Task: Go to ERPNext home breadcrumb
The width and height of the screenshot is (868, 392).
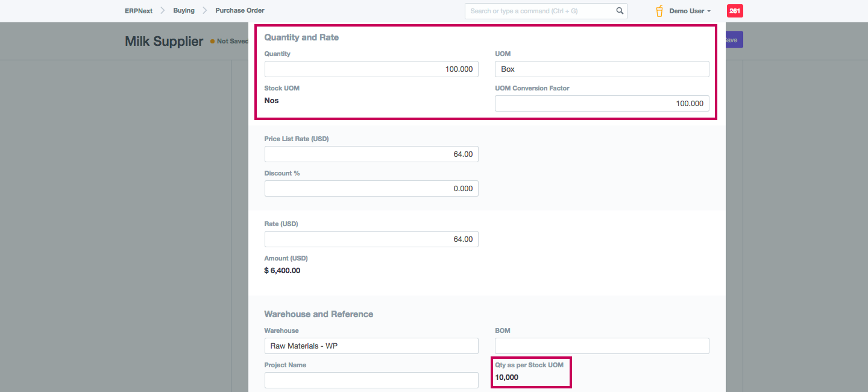Action: [x=139, y=11]
